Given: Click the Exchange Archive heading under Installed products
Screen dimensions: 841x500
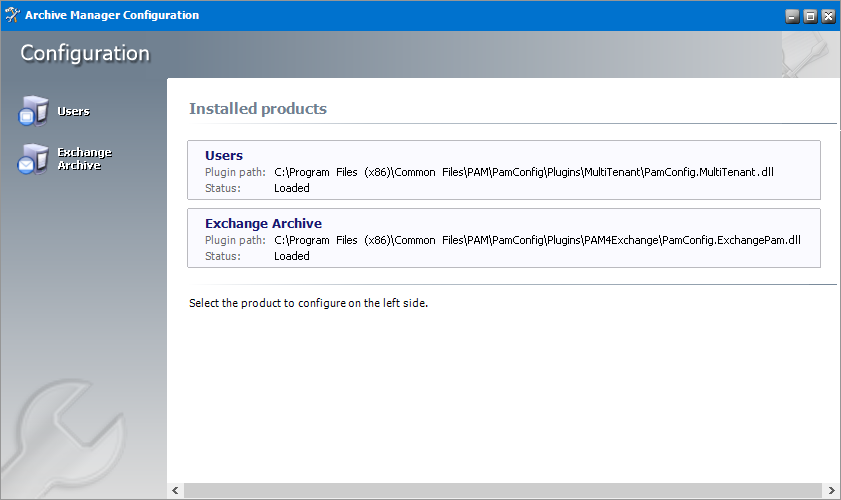Looking at the screenshot, I should tap(263, 224).
